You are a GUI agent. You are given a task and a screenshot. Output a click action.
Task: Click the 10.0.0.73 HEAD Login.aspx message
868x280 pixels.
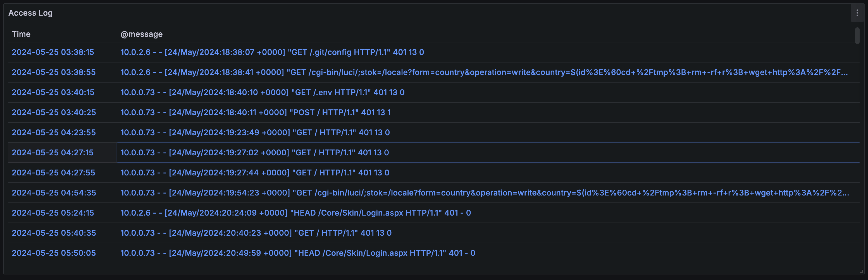tap(298, 253)
